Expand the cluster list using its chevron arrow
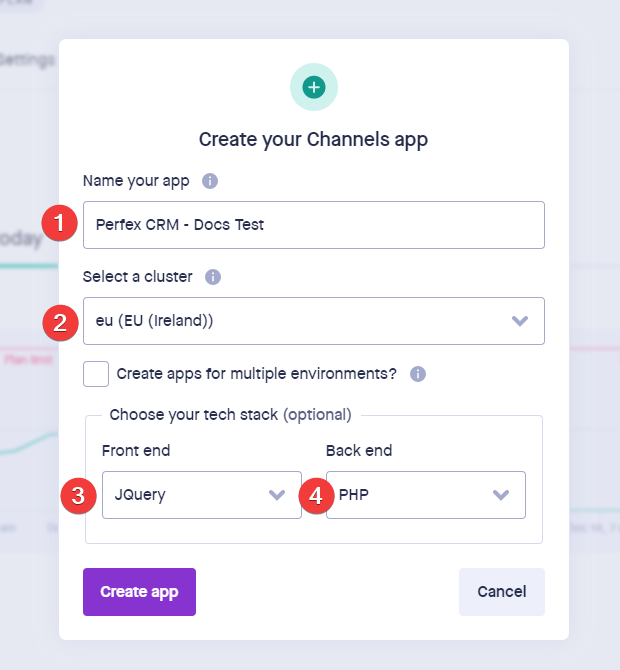Viewport: 620px width, 670px height. coord(520,321)
